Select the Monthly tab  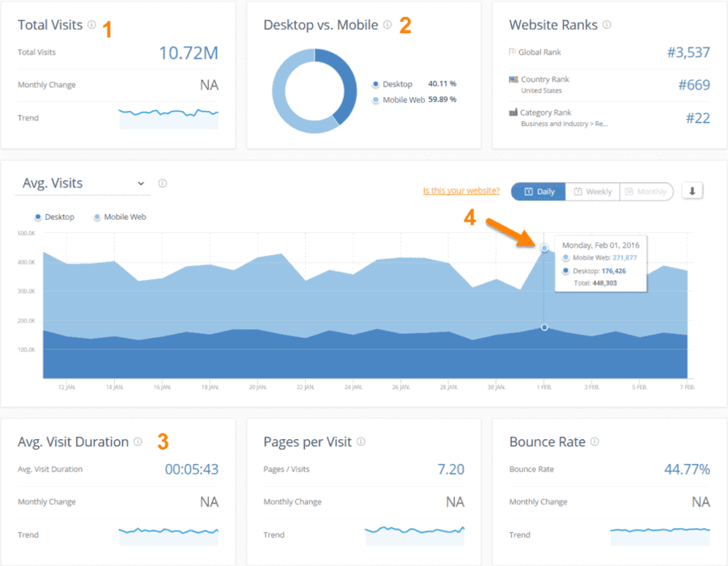[x=647, y=191]
